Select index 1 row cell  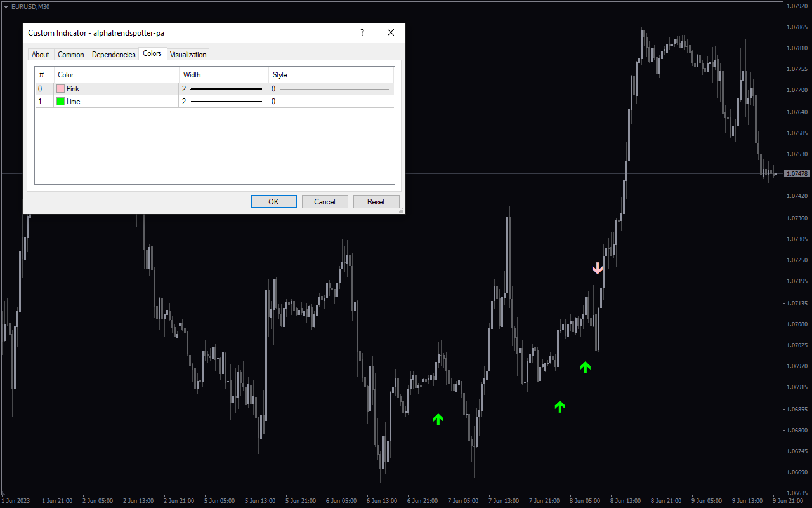coord(44,102)
